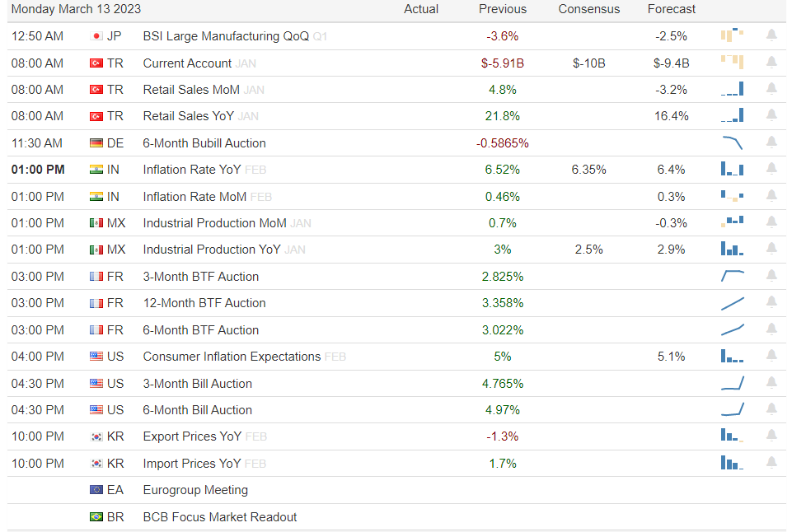Click the Euro Area flag beside EA

click(x=96, y=490)
